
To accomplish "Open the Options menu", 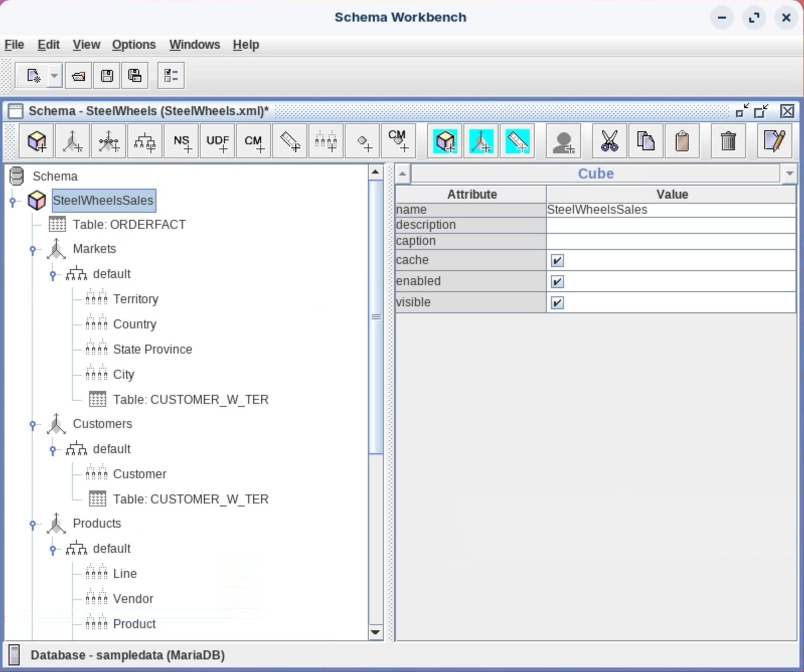I will (133, 45).
